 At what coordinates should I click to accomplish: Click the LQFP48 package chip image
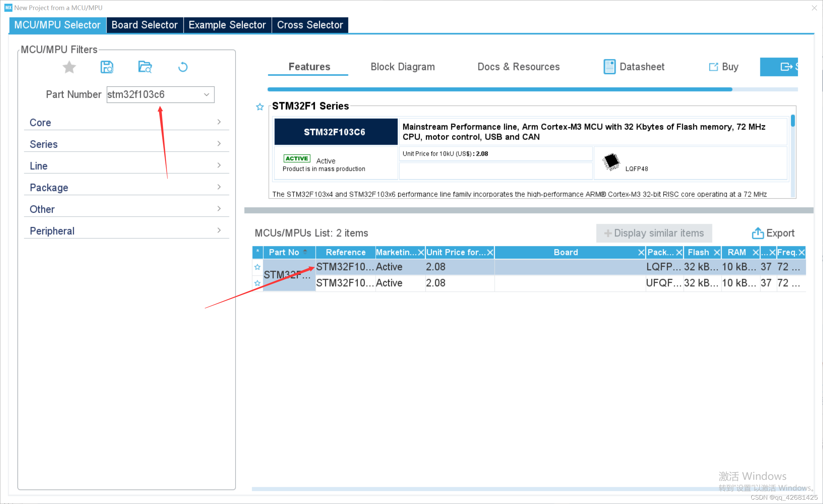(611, 162)
